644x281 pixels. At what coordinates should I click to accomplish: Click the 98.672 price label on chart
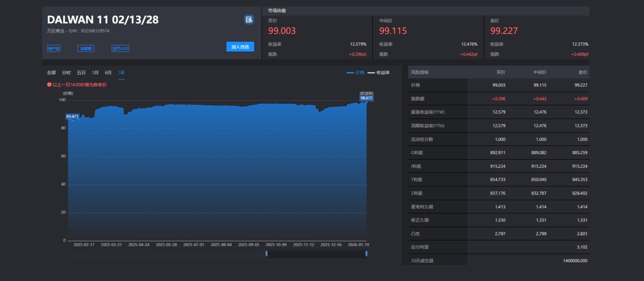366,98
